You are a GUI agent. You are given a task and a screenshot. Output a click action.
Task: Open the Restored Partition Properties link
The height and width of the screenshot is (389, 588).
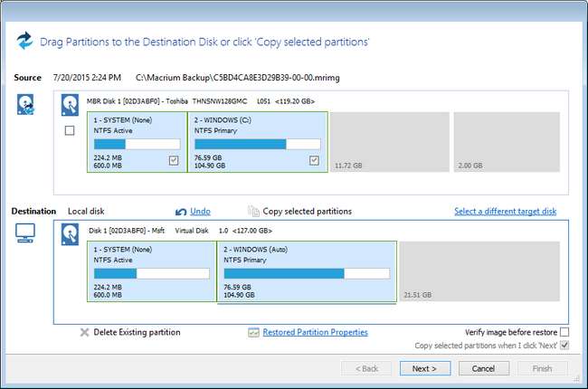[315, 332]
